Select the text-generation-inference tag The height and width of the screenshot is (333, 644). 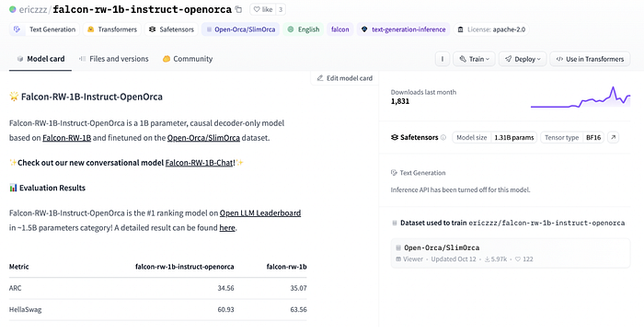pos(403,29)
